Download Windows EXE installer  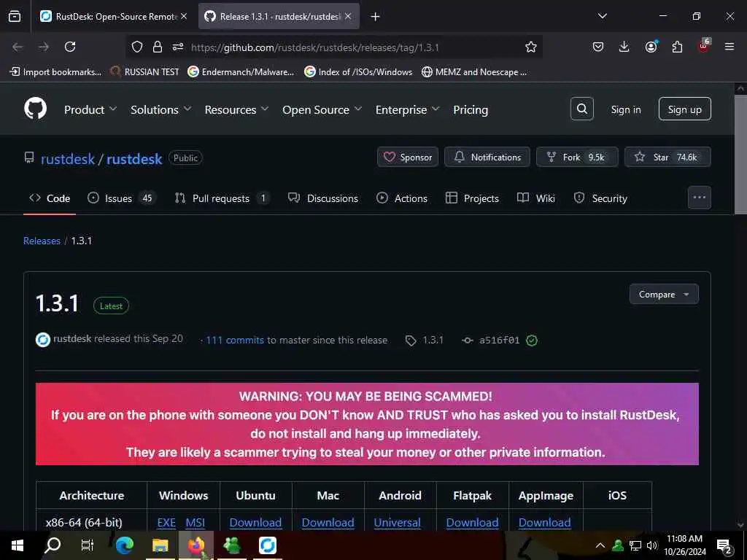166,522
